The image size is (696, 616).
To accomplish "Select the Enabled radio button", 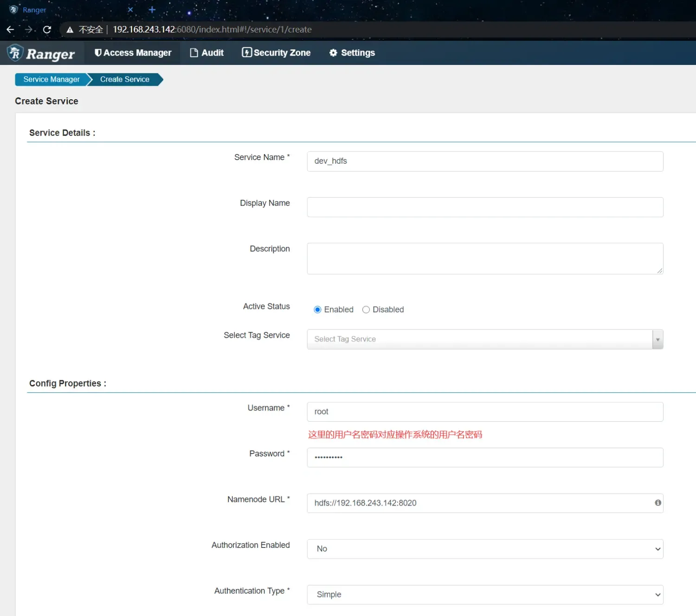I will point(317,309).
